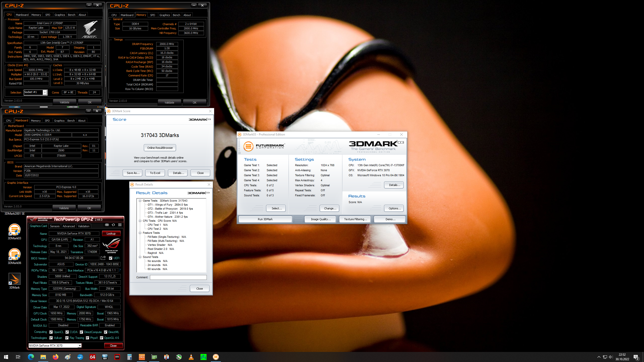This screenshot has height=362, width=644.
Task: Open the HWiNFO icon in the taskbar
Action: (x=105, y=357)
